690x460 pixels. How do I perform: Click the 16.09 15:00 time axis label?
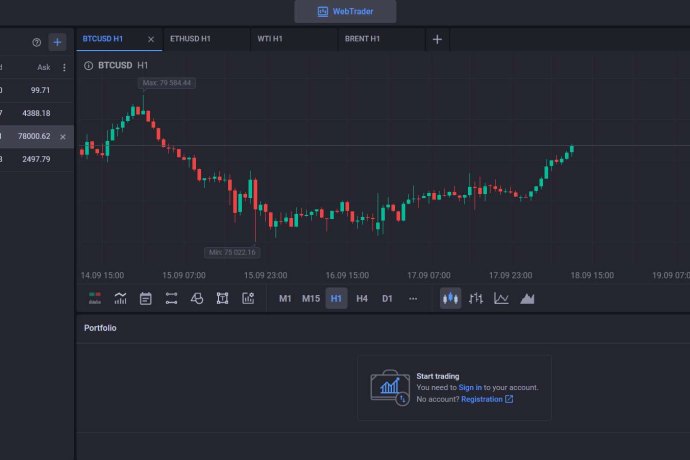347,276
